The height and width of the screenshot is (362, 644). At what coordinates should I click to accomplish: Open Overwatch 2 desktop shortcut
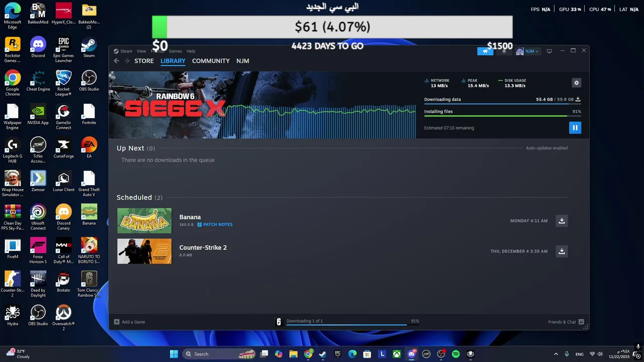[63, 318]
